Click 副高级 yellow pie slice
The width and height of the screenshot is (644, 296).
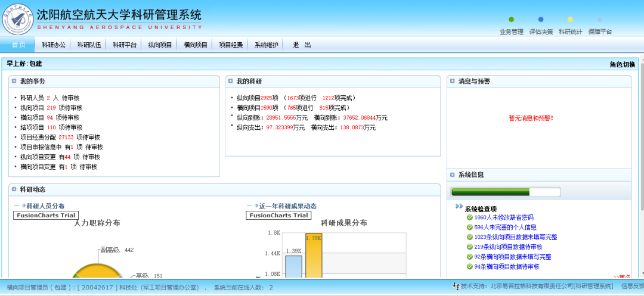tap(97, 270)
